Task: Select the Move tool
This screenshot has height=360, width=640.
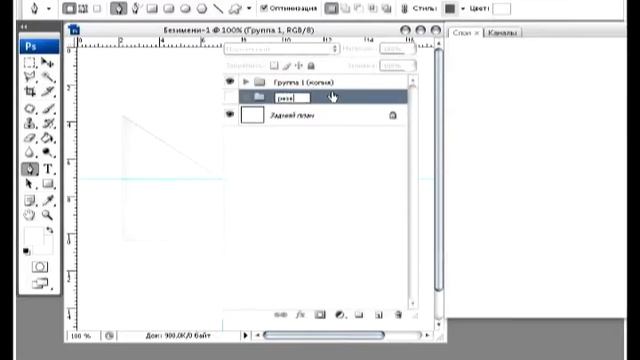Action: [47, 63]
